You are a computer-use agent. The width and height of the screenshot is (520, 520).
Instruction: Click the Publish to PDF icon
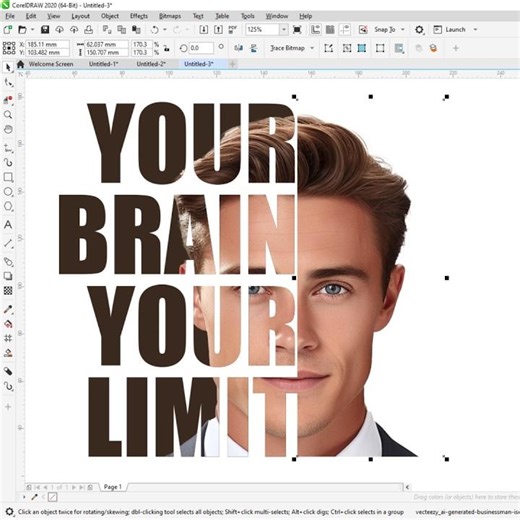coord(233,30)
